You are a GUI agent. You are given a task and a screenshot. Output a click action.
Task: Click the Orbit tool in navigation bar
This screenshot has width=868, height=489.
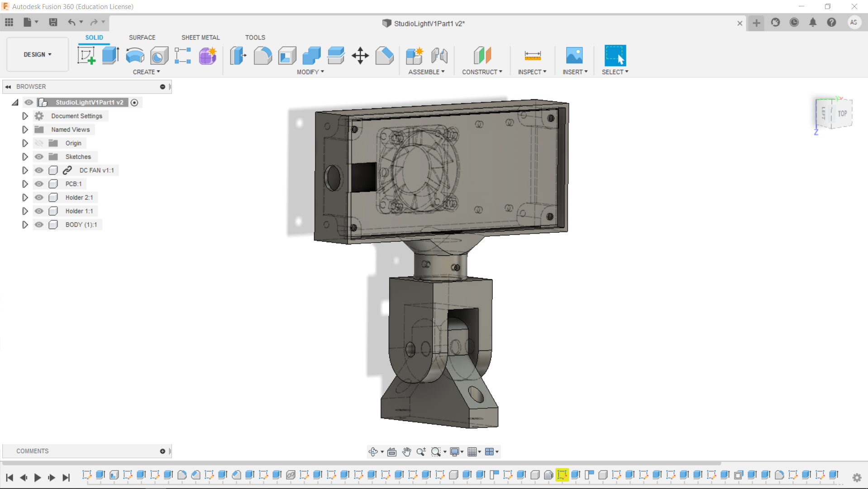tap(373, 451)
